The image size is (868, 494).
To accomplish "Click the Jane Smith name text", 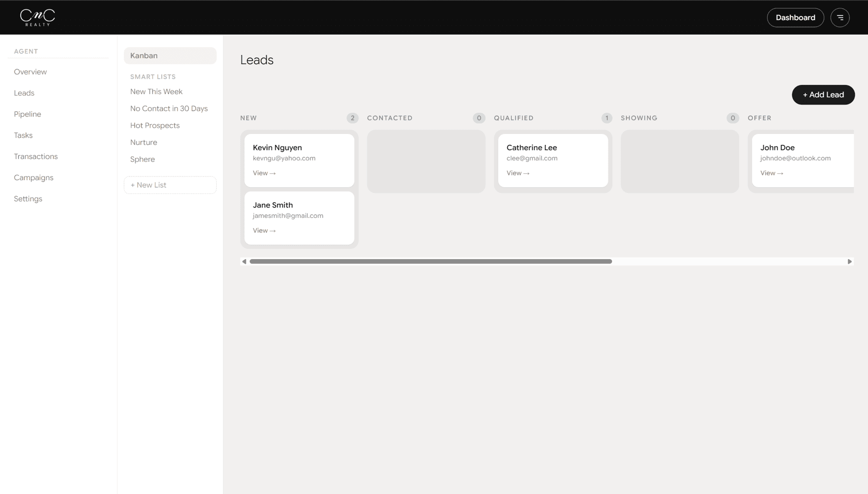I will (x=273, y=205).
